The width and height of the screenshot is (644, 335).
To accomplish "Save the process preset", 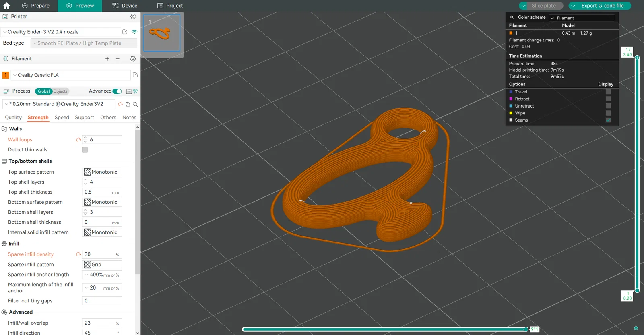I will point(128,104).
